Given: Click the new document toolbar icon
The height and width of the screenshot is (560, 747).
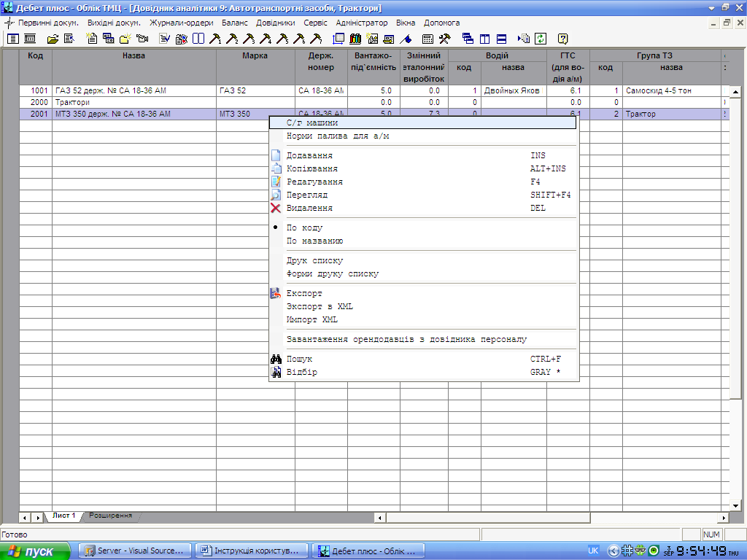Looking at the screenshot, I should click(x=91, y=39).
